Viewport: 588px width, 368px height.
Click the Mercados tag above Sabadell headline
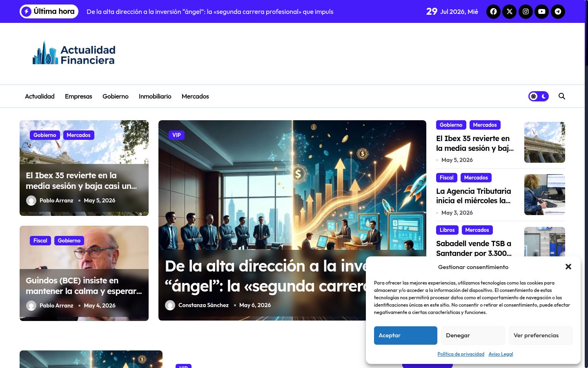click(x=477, y=230)
